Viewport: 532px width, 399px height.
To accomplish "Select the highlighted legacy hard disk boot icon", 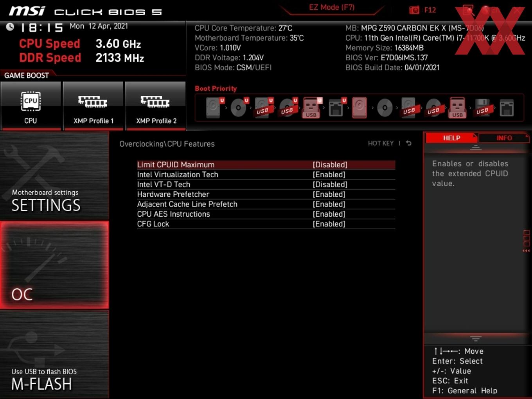I will 359,108.
